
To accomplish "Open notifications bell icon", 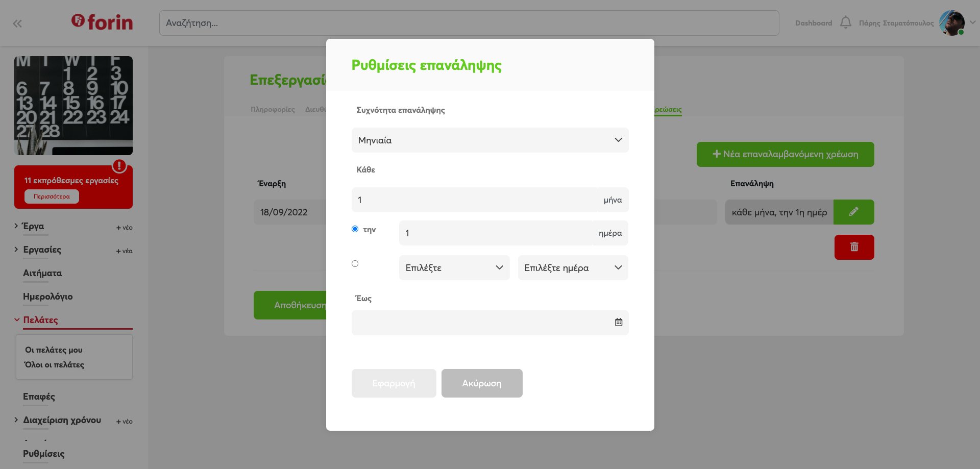I will [845, 22].
